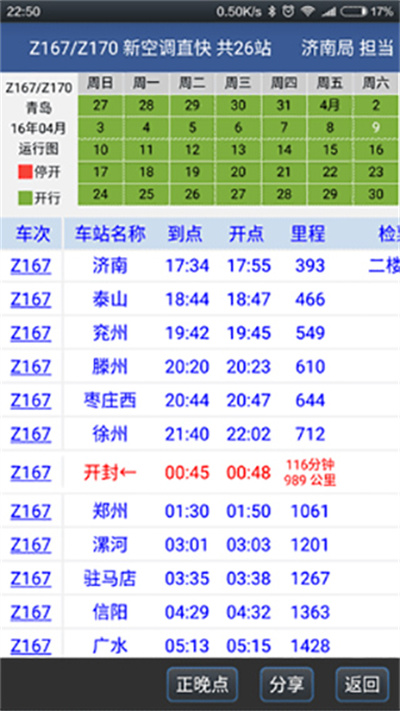Open Z167 link in 泰山 row
Screen dimensions: 400x711
[x=31, y=299]
